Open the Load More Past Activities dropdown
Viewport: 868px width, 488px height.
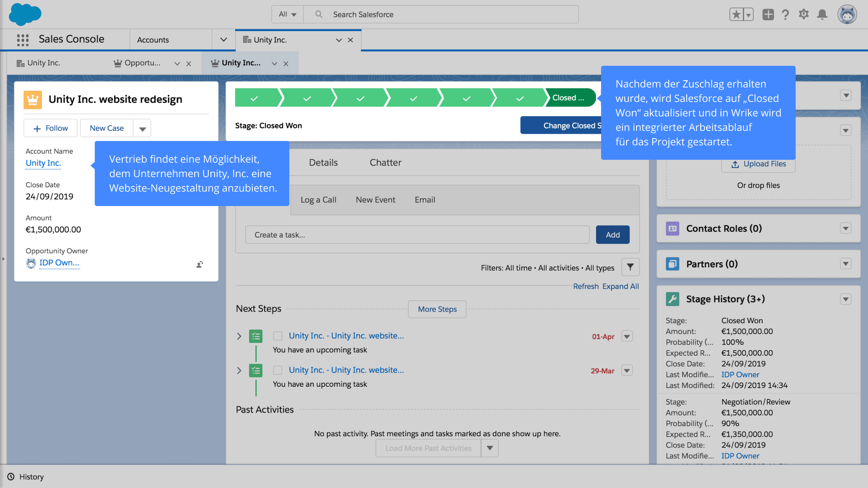(x=490, y=448)
